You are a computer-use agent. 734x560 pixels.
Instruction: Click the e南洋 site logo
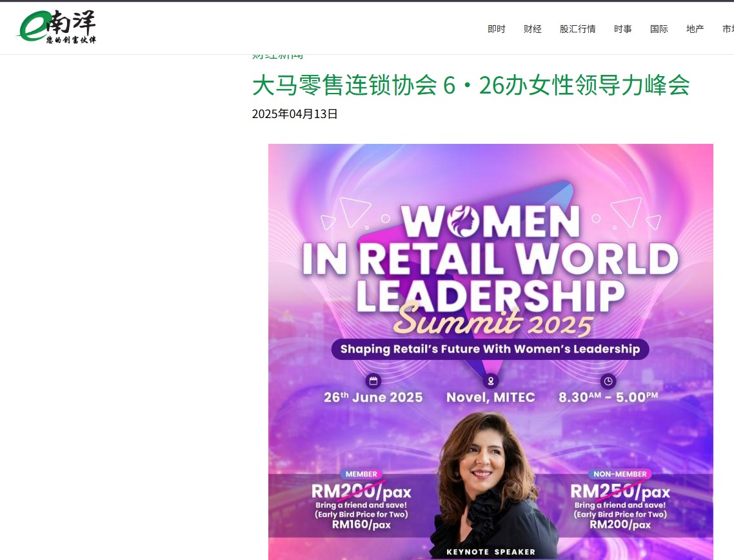(x=57, y=28)
